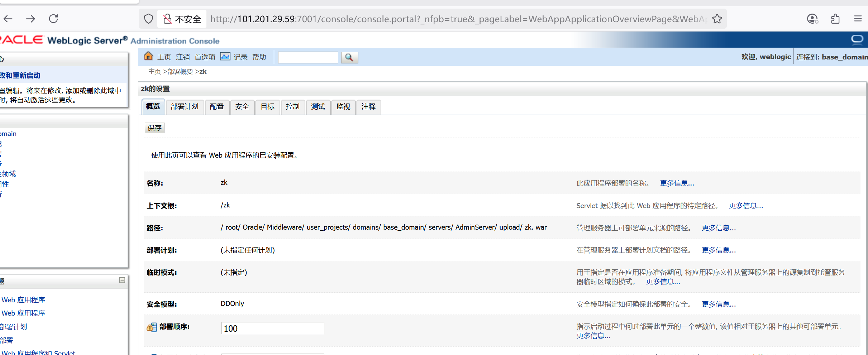The width and height of the screenshot is (868, 355).
Task: Click 部署概要 in the breadcrumb
Action: pyautogui.click(x=180, y=72)
